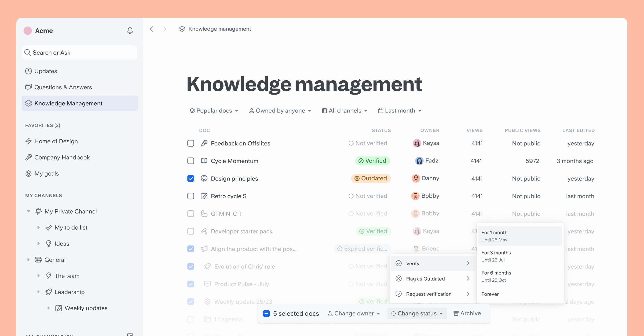Click the Archive box icon
This screenshot has width=644, height=336.
(456, 313)
